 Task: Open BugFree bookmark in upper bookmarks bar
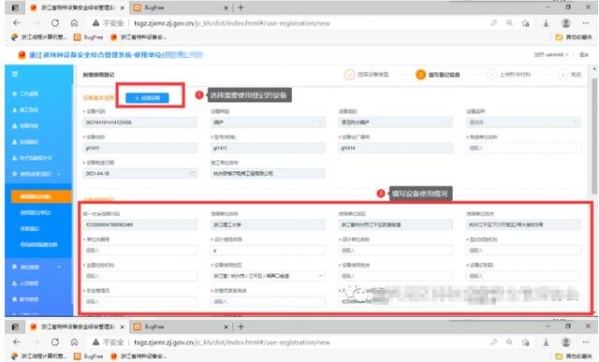coord(89,37)
